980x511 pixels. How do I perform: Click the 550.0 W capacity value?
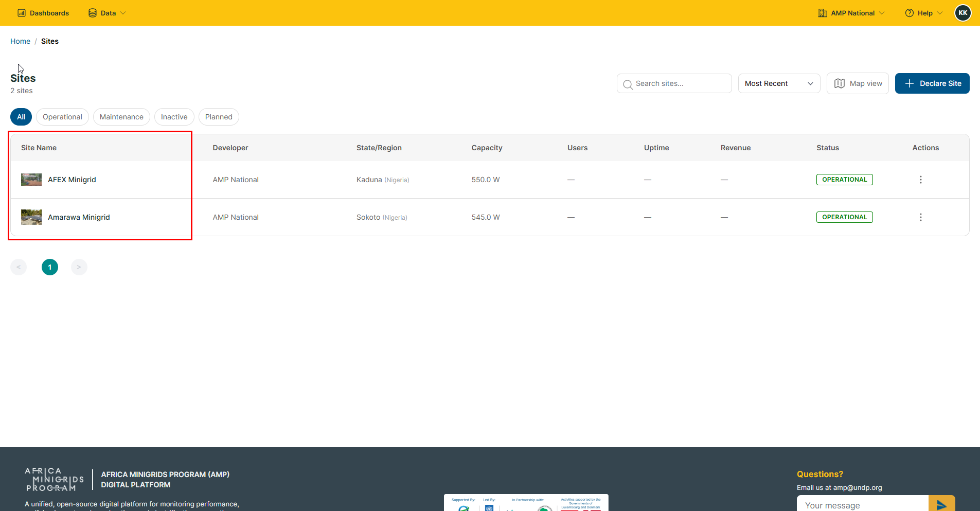[x=486, y=180]
